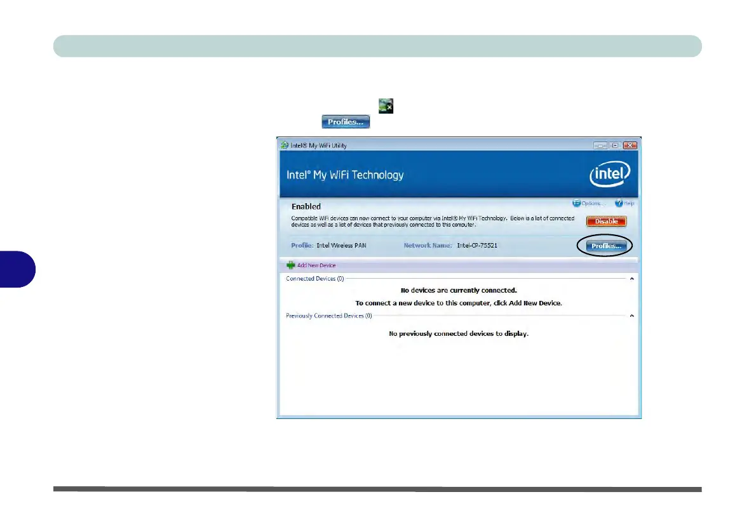Image resolution: width=756 pixels, height=532 pixels.
Task: Click the Intel logo in the banner
Action: pos(610,174)
